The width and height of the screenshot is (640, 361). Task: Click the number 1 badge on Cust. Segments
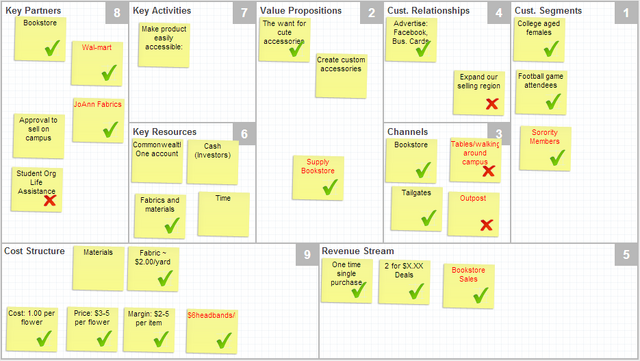click(626, 13)
